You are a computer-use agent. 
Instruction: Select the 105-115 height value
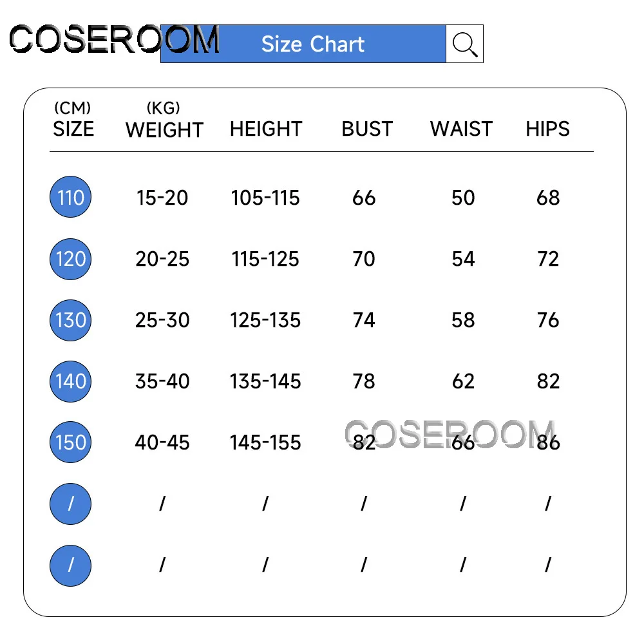pyautogui.click(x=265, y=198)
